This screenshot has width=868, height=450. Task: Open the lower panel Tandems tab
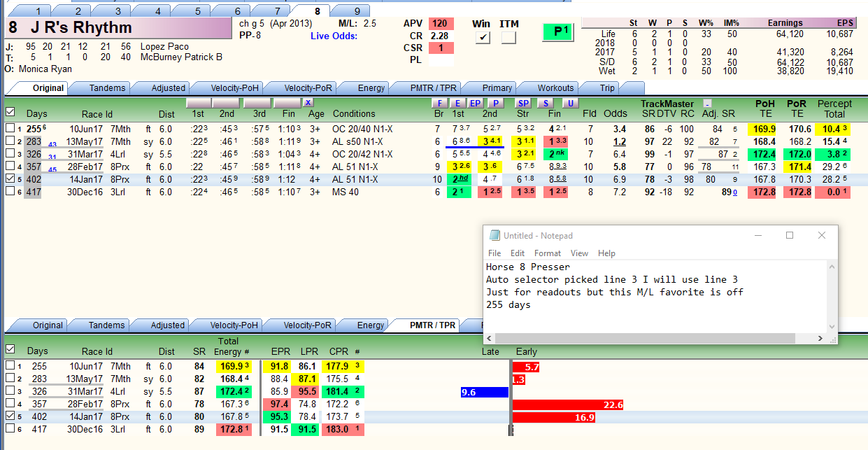pos(107,325)
